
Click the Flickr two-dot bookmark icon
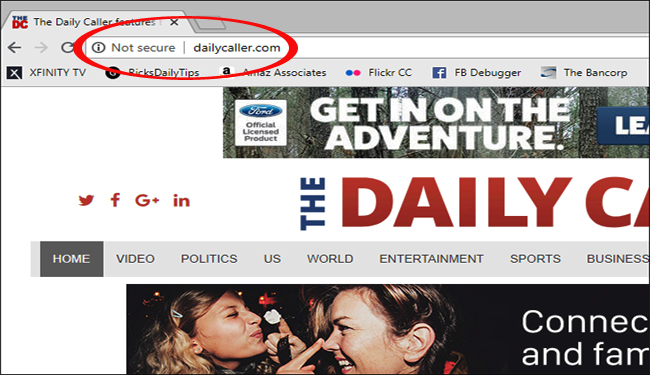click(x=353, y=73)
